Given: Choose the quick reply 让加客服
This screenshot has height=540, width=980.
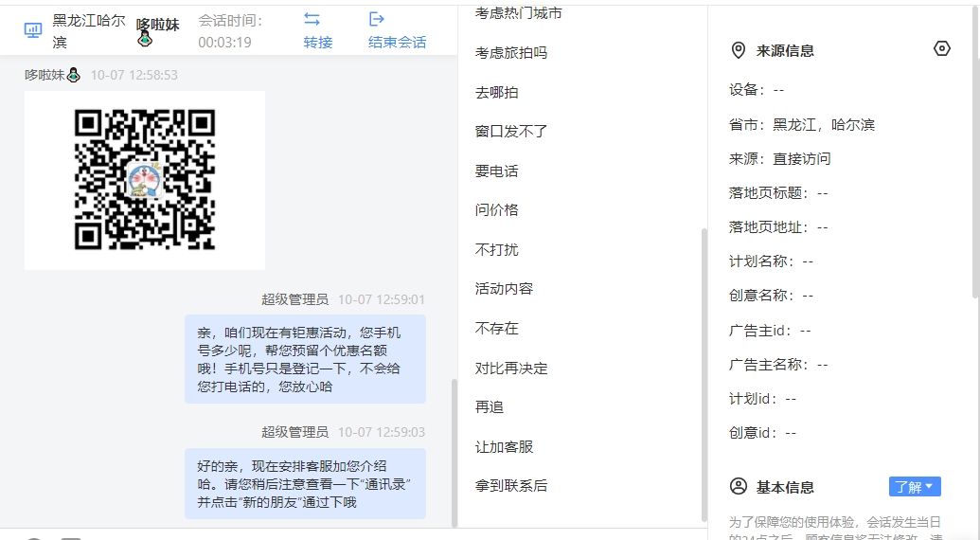Looking at the screenshot, I should pyautogui.click(x=504, y=447).
